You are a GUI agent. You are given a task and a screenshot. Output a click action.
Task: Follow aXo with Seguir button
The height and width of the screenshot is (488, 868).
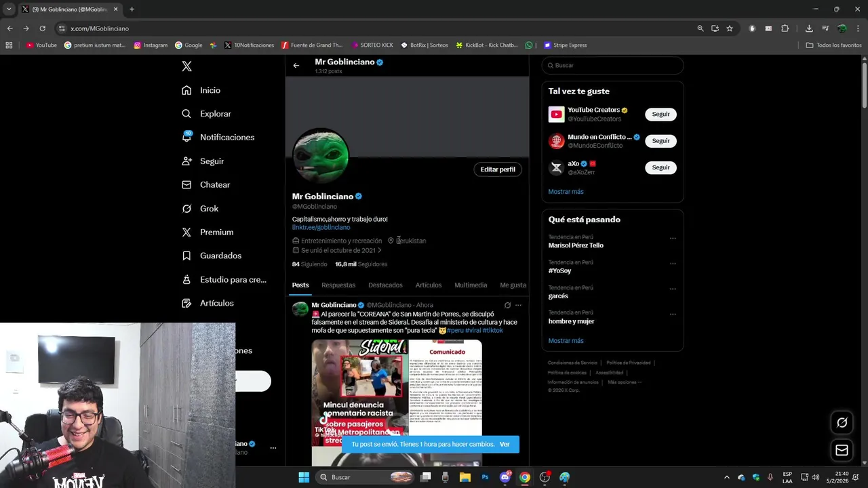tap(660, 167)
